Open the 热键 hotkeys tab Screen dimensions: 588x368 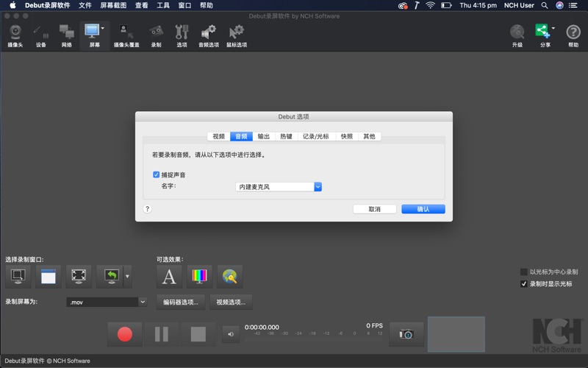pyautogui.click(x=286, y=136)
